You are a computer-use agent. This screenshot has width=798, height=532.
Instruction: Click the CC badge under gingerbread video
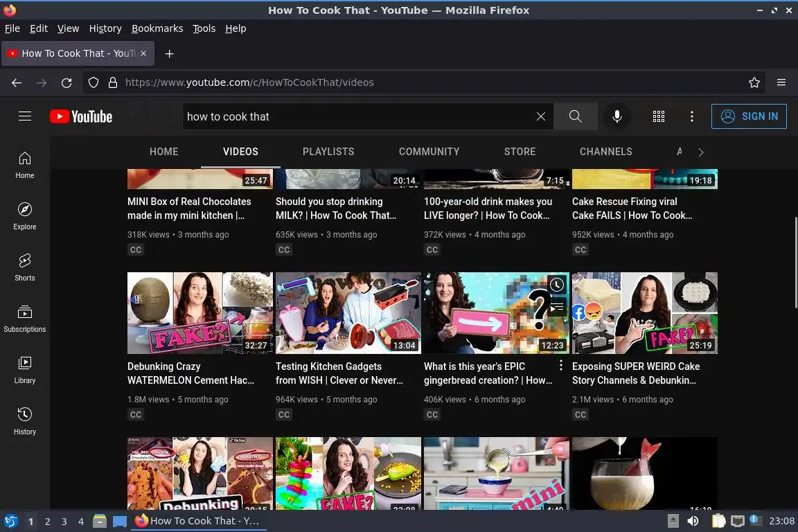pyautogui.click(x=432, y=414)
